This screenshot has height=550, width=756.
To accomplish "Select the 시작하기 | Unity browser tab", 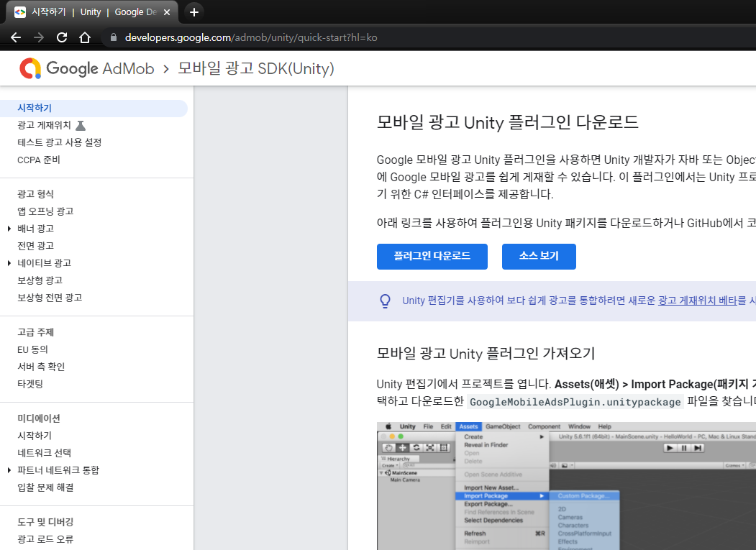I will [91, 12].
